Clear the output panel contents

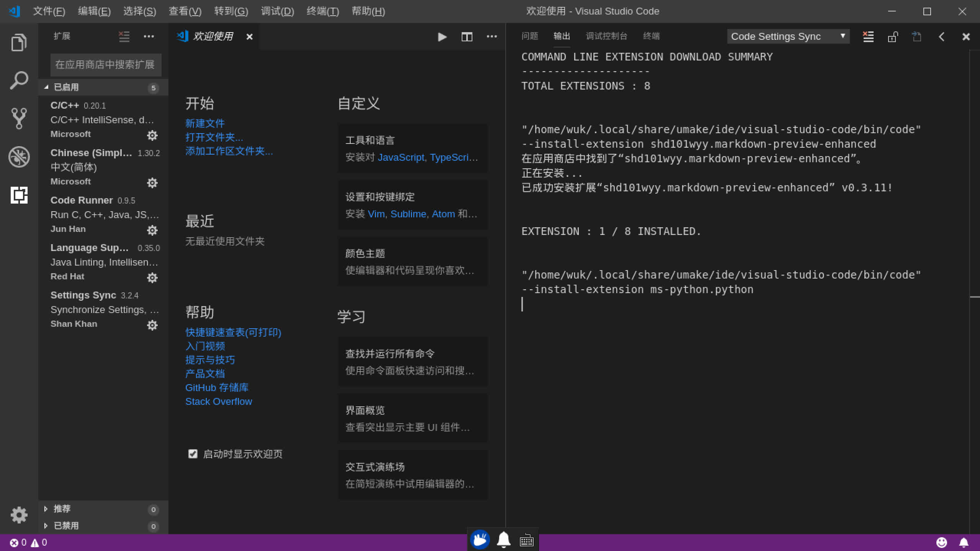click(868, 37)
